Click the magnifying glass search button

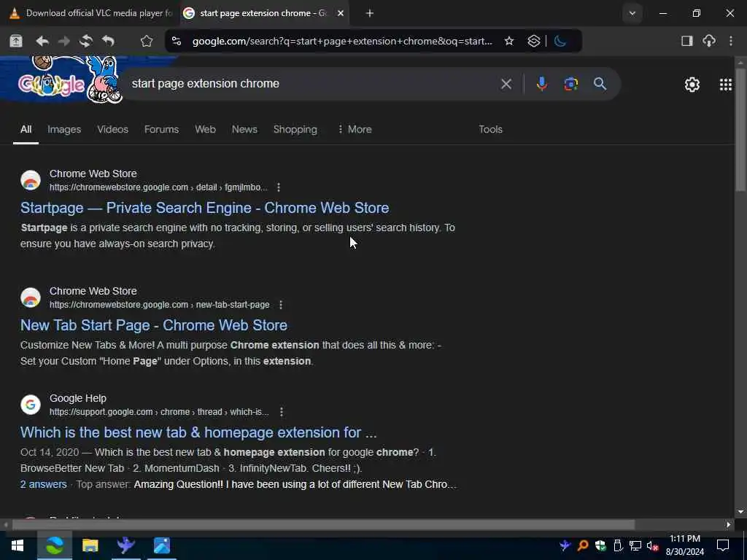600,85
